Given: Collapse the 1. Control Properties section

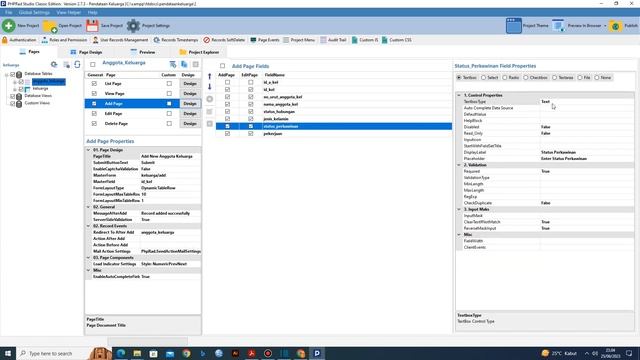Looking at the screenshot, I should tap(459, 95).
